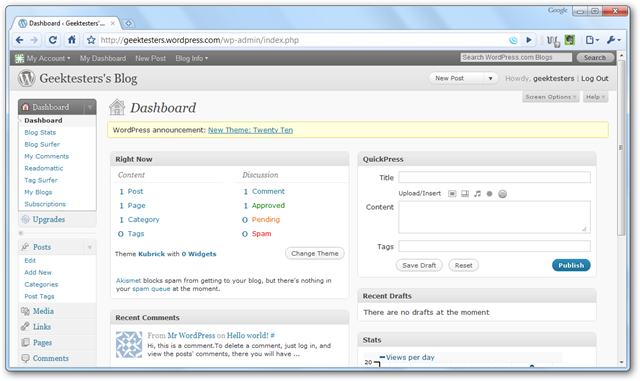Open a new browser tab with the plus button
Image resolution: width=640 pixels, height=381 pixels.
(128, 23)
